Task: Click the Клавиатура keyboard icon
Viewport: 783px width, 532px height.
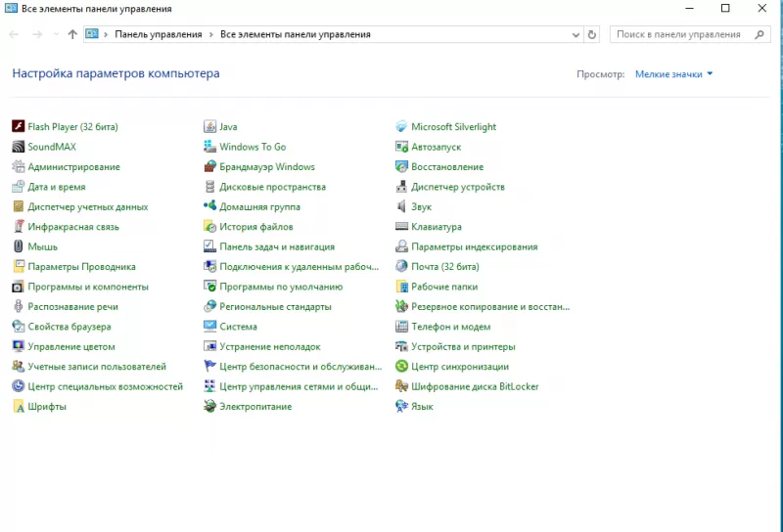Action: pyautogui.click(x=401, y=226)
